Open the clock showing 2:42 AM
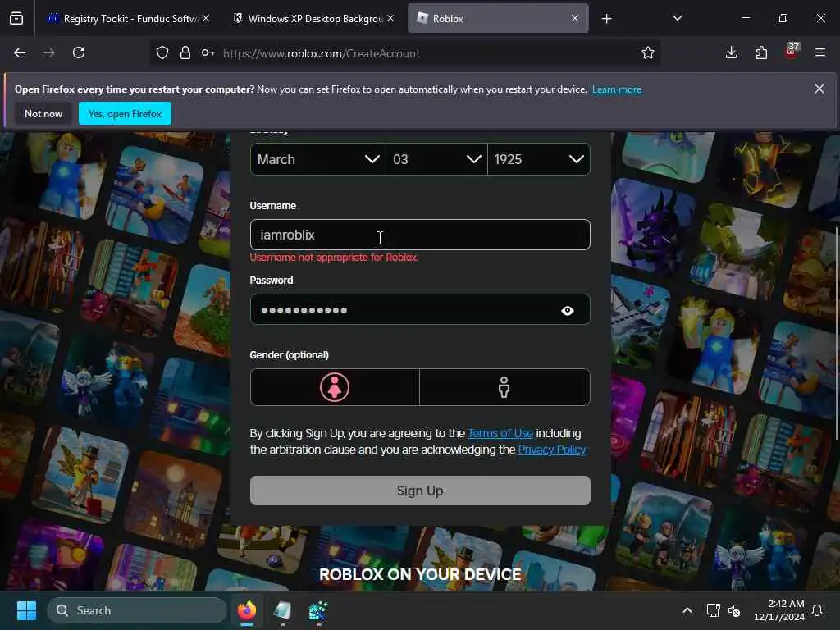 click(x=779, y=610)
